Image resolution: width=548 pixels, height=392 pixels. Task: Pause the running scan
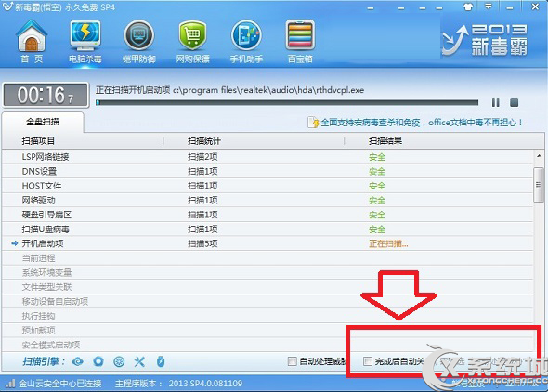(x=495, y=103)
